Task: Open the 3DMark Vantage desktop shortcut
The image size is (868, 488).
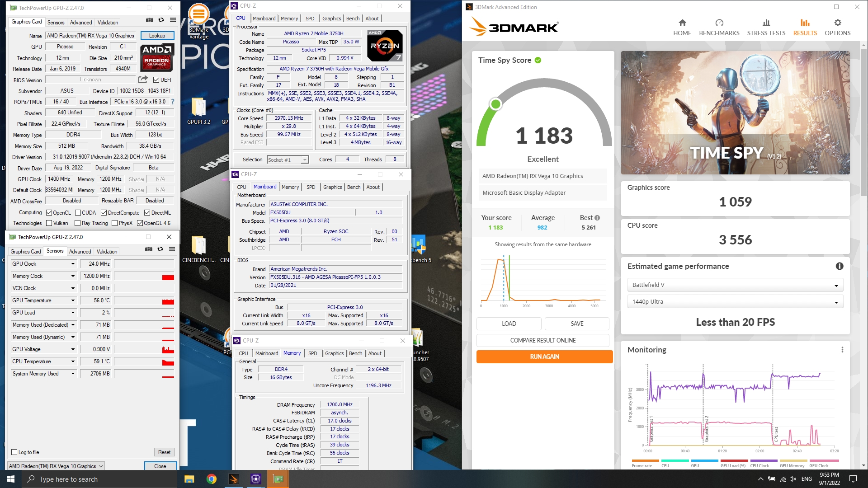Action: pyautogui.click(x=199, y=21)
